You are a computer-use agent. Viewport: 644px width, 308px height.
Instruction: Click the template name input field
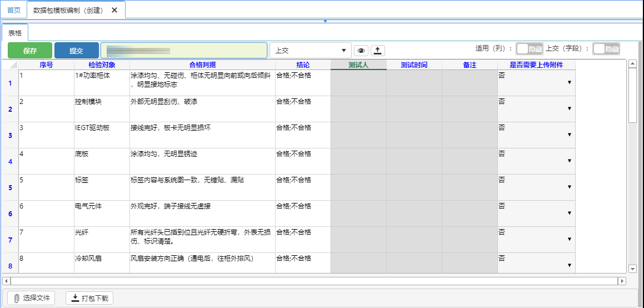[x=184, y=51]
